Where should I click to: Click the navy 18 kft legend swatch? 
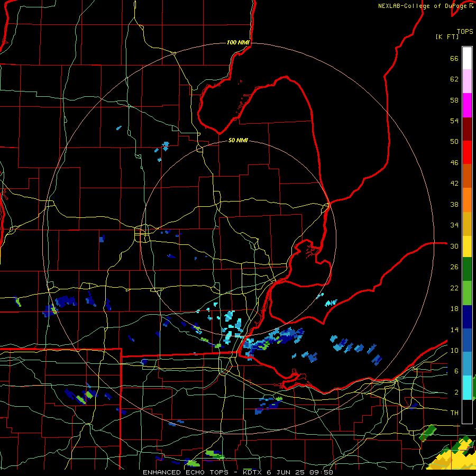coord(467,317)
